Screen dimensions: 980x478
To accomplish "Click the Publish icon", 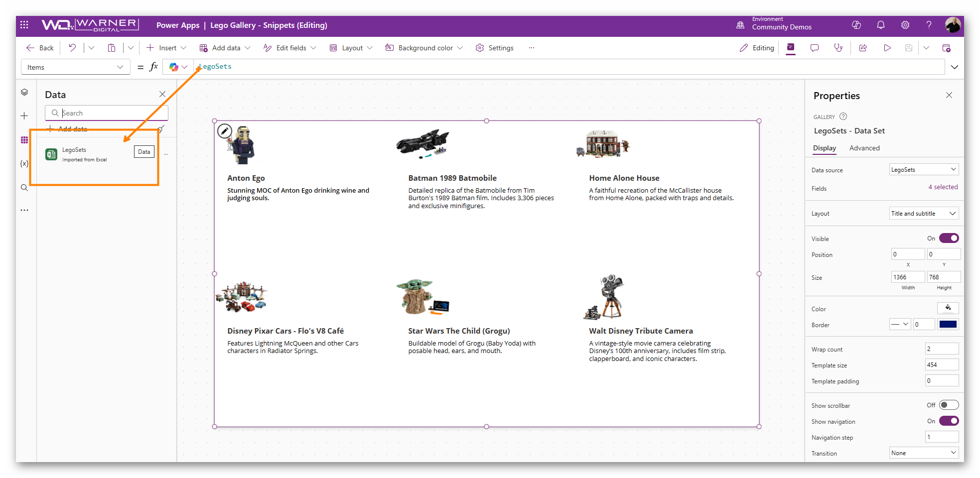I will pos(946,48).
